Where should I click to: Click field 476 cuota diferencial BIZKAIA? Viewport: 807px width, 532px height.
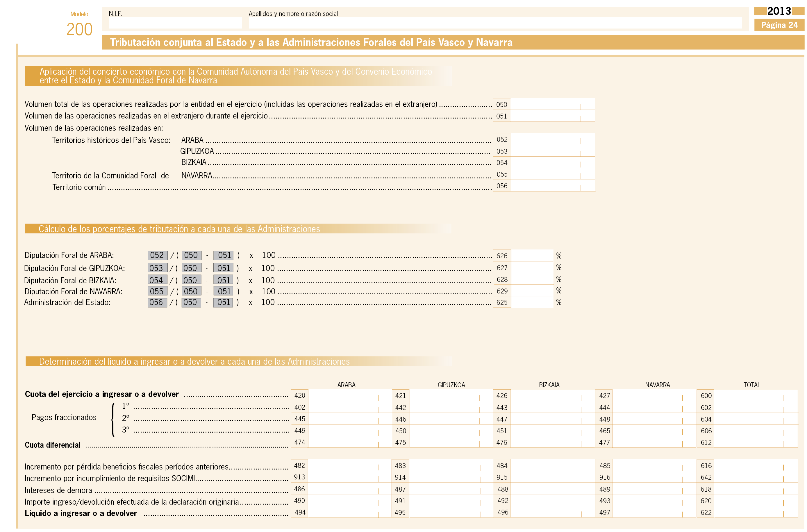[x=552, y=442]
